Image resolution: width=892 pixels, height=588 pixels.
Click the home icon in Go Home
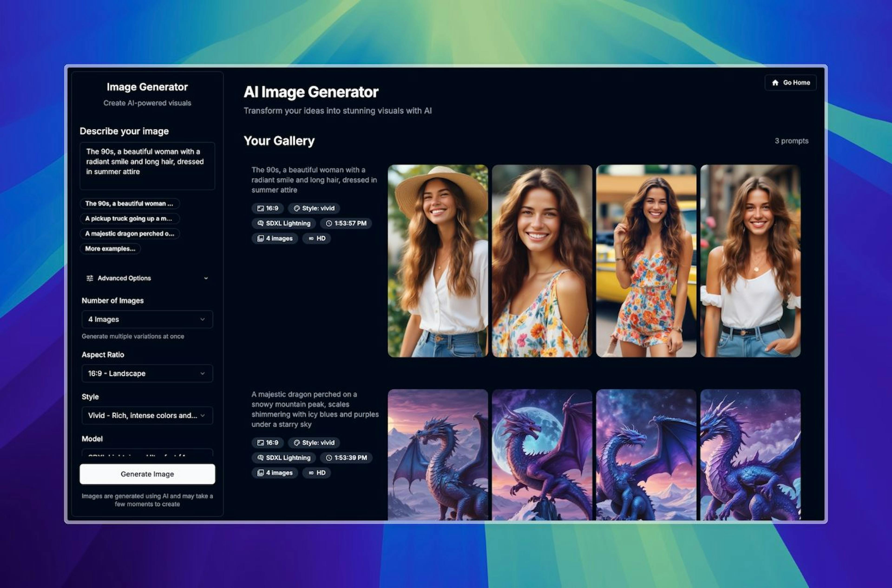[x=775, y=82]
